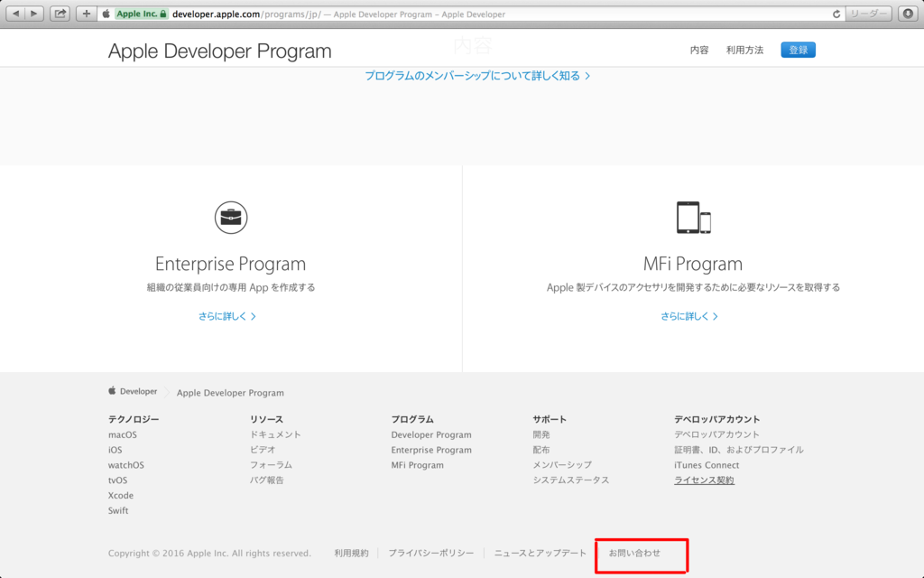Open バグ報告 footer link
The width and height of the screenshot is (924, 578).
tap(267, 480)
